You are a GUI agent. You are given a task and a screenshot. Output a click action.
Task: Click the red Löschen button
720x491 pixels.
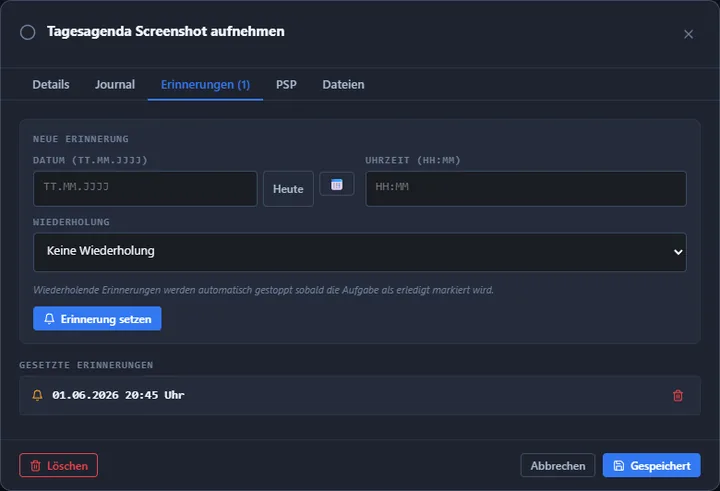[58, 465]
